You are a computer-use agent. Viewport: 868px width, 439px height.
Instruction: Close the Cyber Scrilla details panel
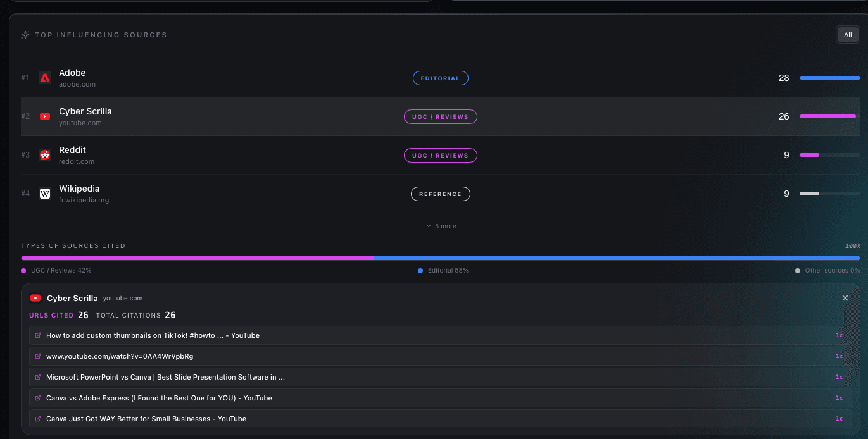845,298
